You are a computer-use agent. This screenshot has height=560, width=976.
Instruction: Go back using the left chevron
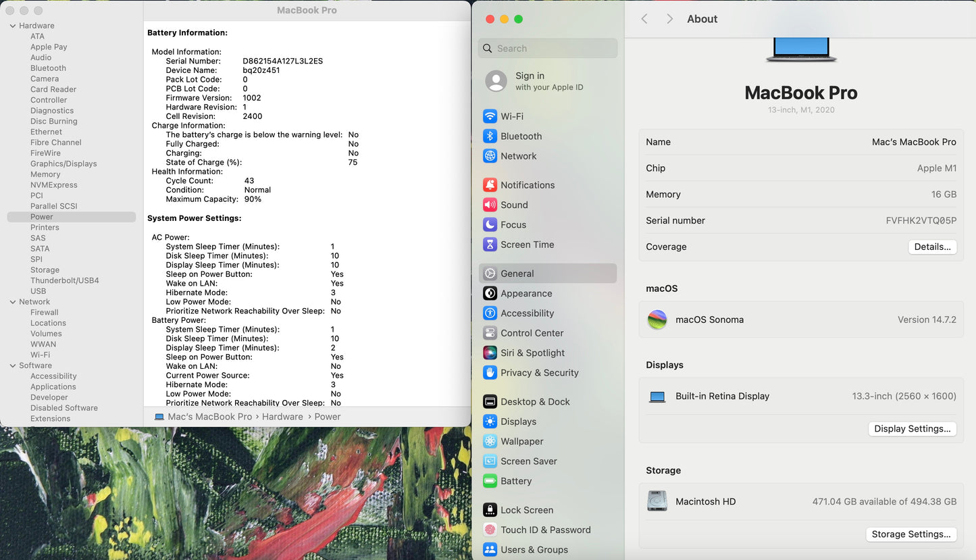coord(644,19)
